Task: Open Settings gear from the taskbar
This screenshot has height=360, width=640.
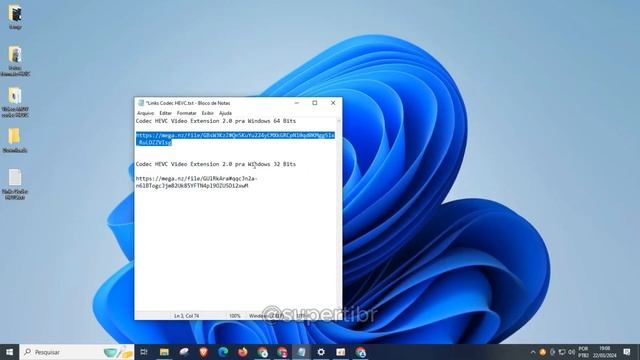Action: click(321, 352)
